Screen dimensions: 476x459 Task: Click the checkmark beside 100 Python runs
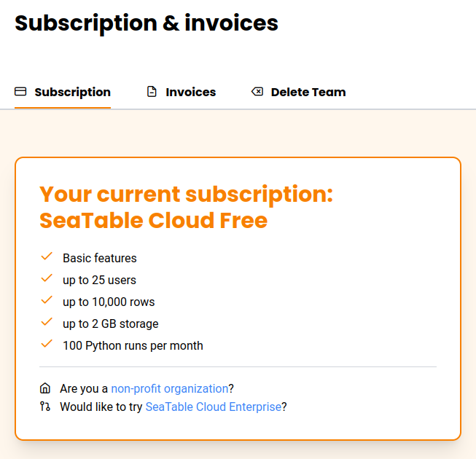(47, 344)
